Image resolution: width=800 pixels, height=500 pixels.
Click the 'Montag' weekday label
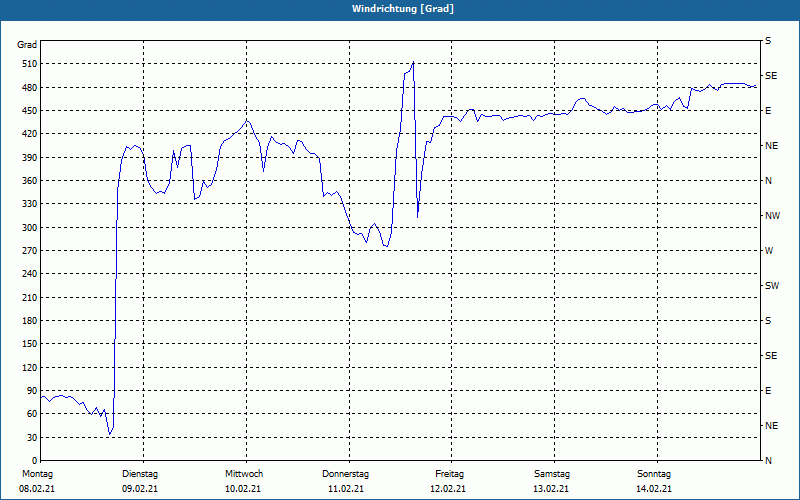(x=37, y=474)
